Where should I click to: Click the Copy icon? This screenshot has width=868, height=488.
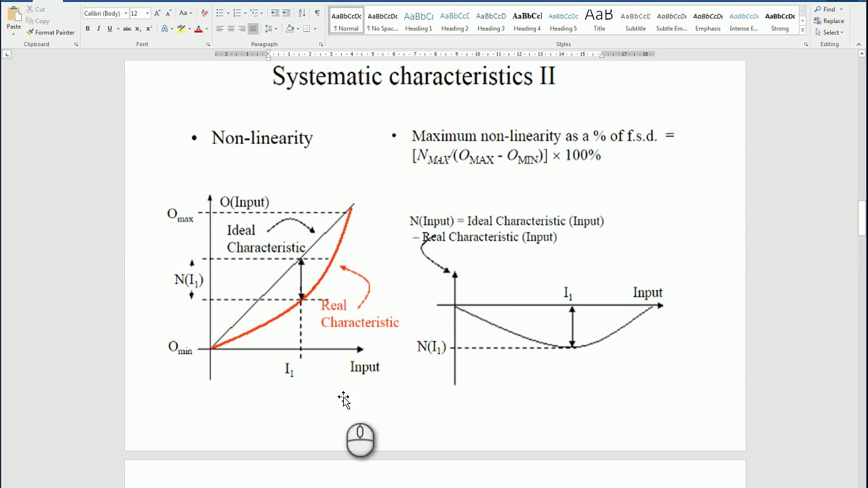click(x=30, y=21)
